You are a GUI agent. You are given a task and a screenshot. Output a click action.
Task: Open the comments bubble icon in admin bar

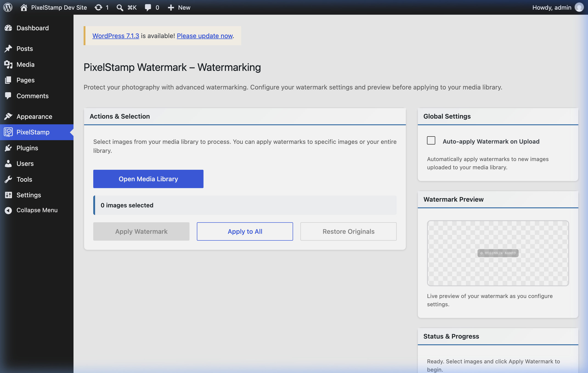(148, 8)
